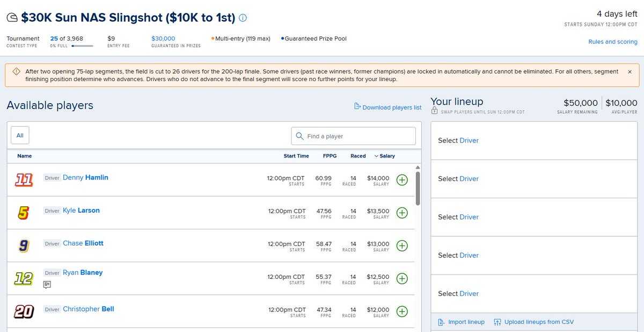Focus the Find a player field
644x332 pixels.
354,136
